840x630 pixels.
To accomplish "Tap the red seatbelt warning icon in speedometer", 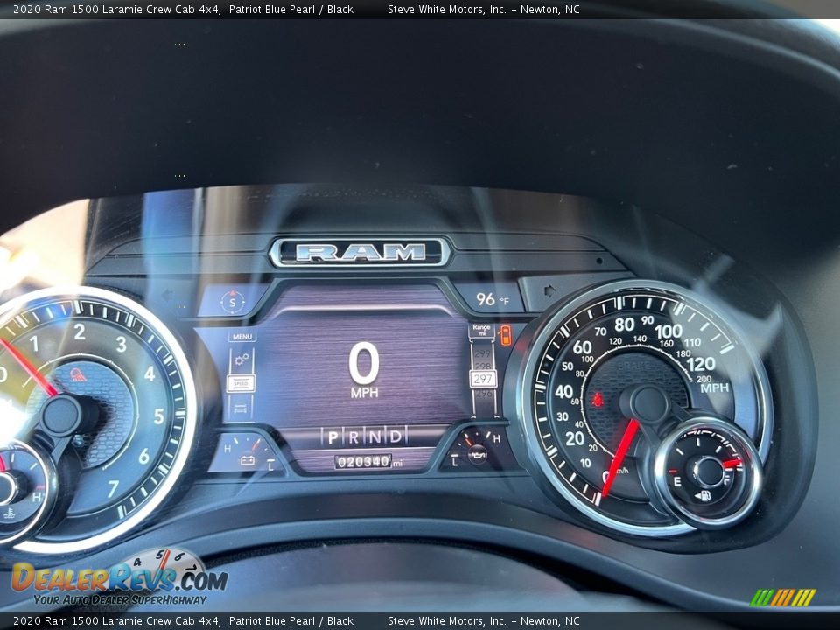I will [x=596, y=400].
